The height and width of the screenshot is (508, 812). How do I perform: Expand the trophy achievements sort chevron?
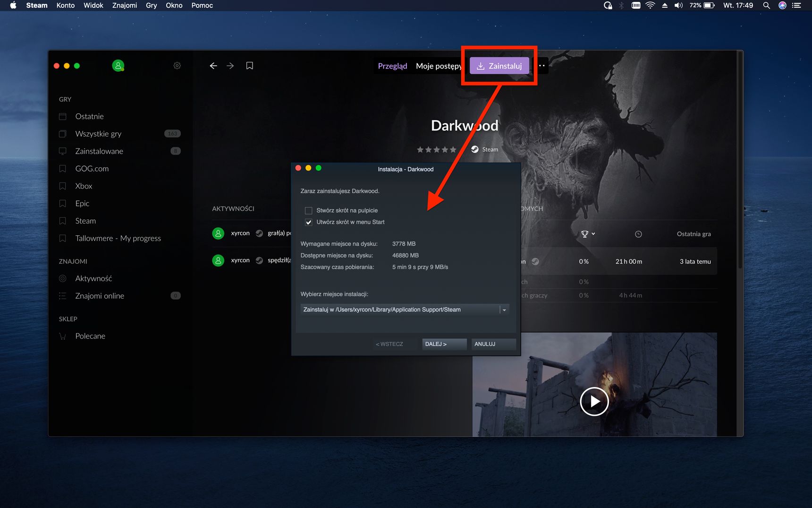coord(593,234)
